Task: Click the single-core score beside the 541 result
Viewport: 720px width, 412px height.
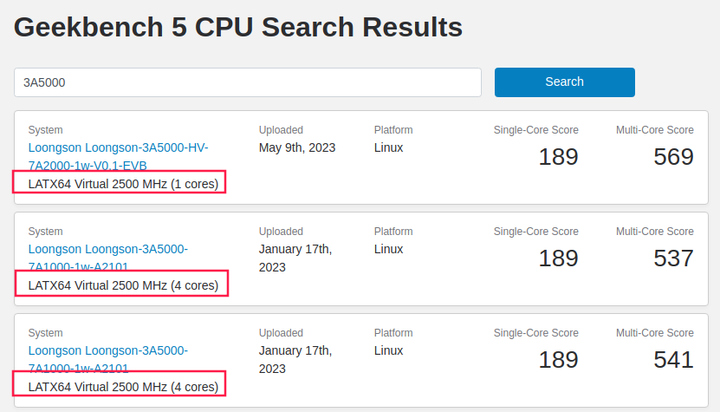Action: [x=558, y=360]
